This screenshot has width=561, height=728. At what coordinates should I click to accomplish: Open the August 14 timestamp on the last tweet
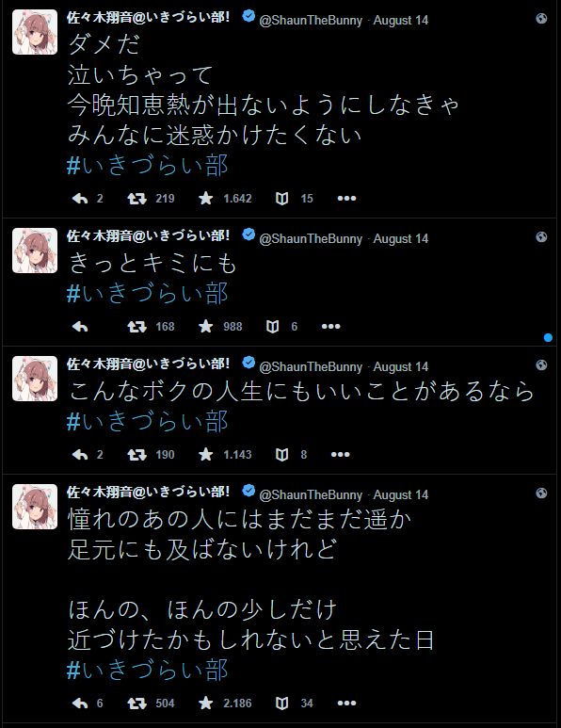pos(400,495)
